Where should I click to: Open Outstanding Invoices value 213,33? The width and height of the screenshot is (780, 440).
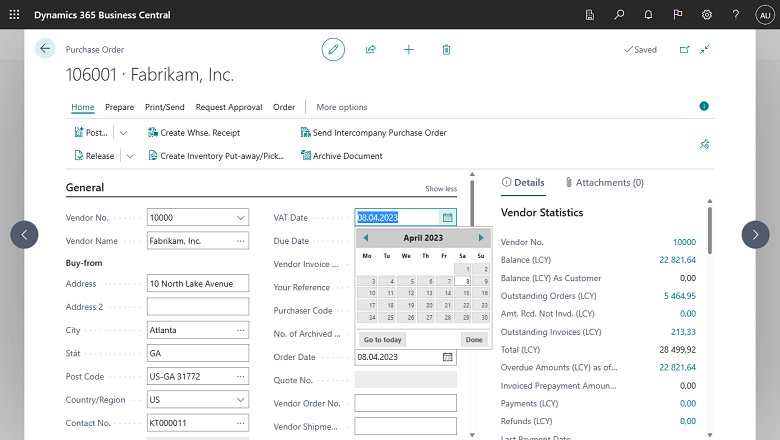[683, 332]
